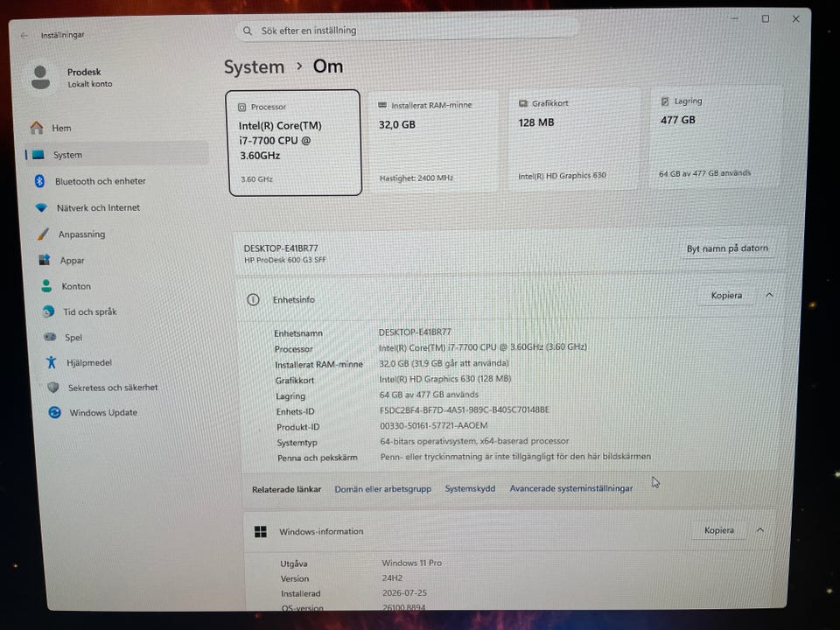Select the Processor info card

[295, 143]
